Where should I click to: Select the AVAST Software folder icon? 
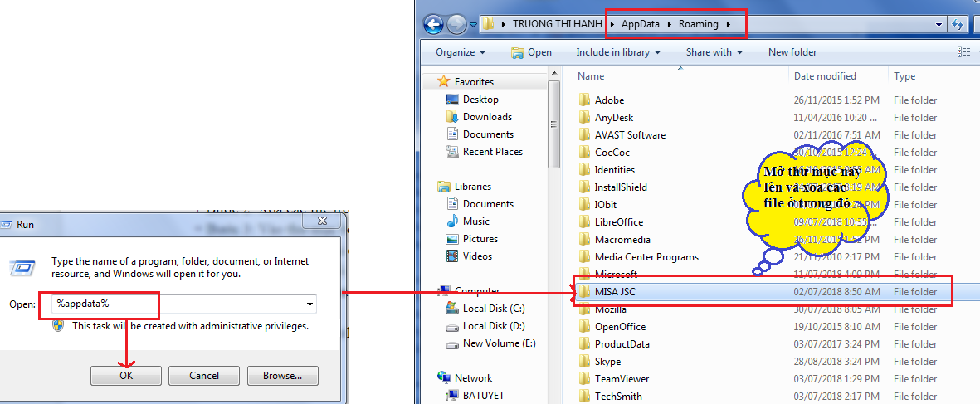584,135
